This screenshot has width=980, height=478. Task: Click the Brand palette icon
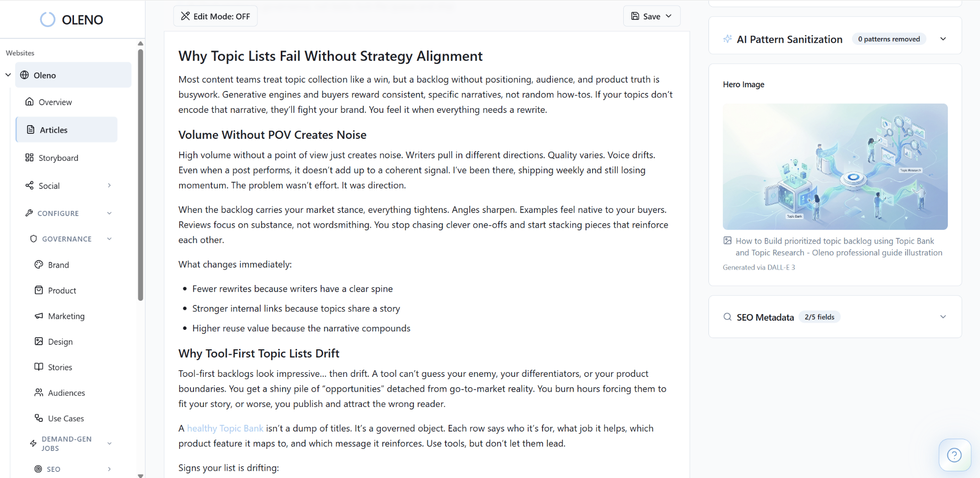(39, 265)
